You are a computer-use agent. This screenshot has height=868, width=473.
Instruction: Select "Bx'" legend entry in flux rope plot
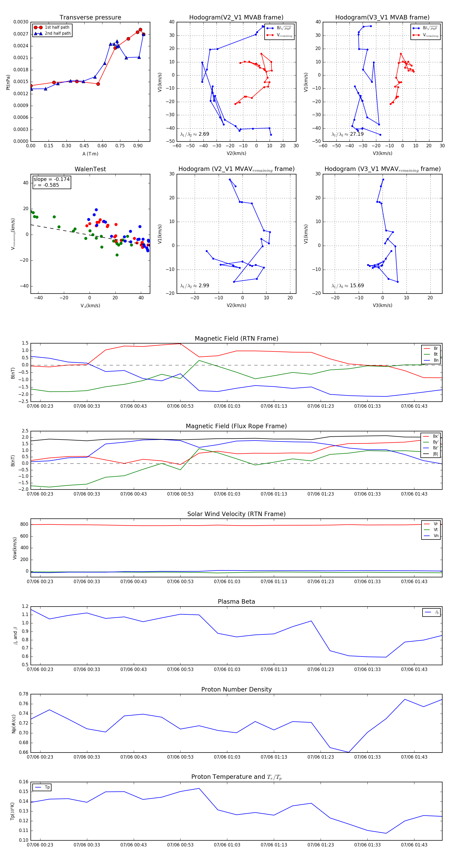[431, 436]
